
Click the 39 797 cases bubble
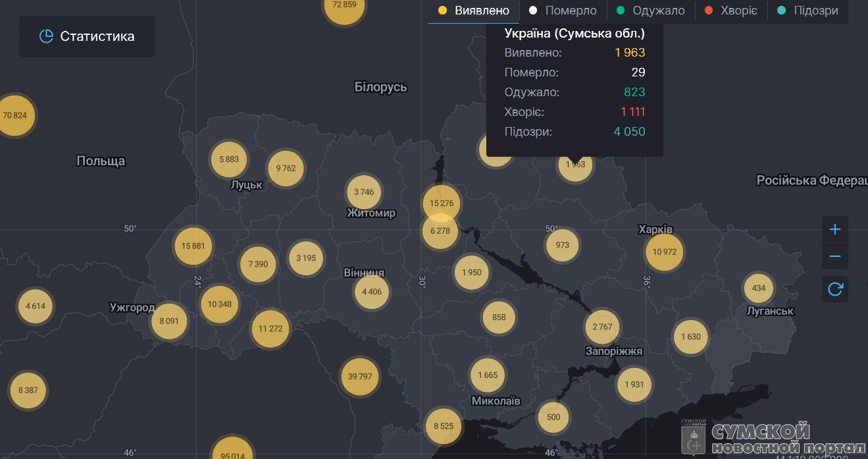[x=360, y=377]
